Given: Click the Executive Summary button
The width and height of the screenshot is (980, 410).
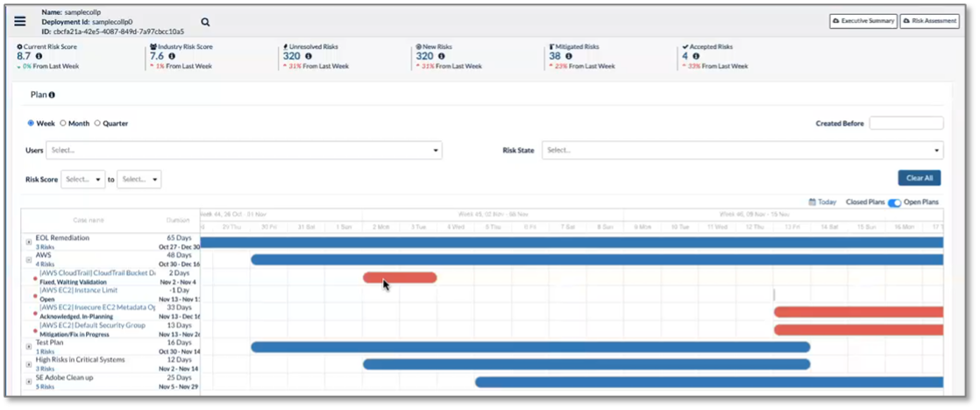Looking at the screenshot, I should click(x=863, y=21).
